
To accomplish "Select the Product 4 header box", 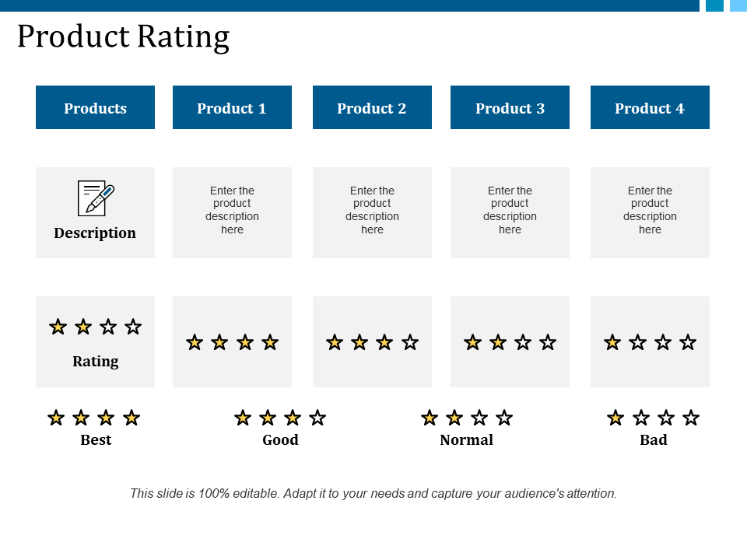I will click(x=650, y=107).
